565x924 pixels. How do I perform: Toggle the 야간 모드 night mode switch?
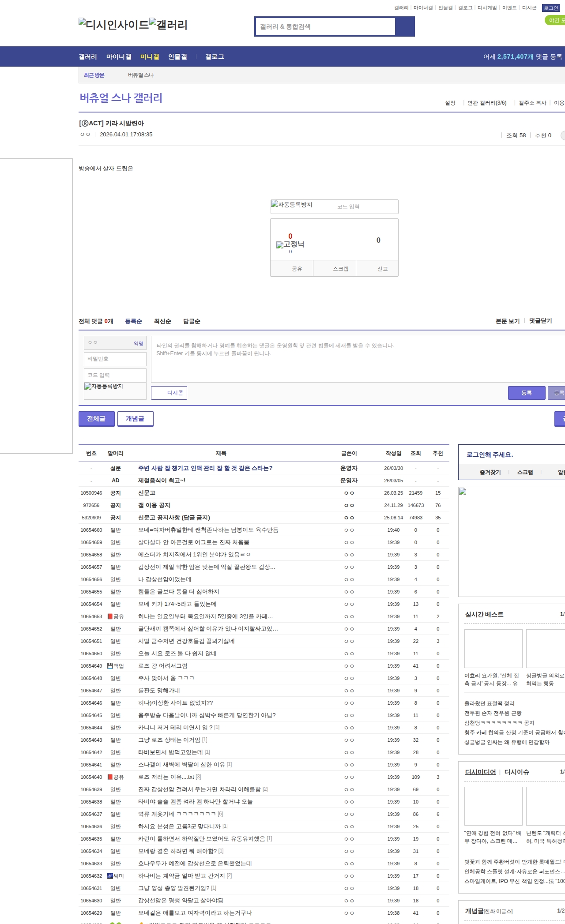(555, 20)
